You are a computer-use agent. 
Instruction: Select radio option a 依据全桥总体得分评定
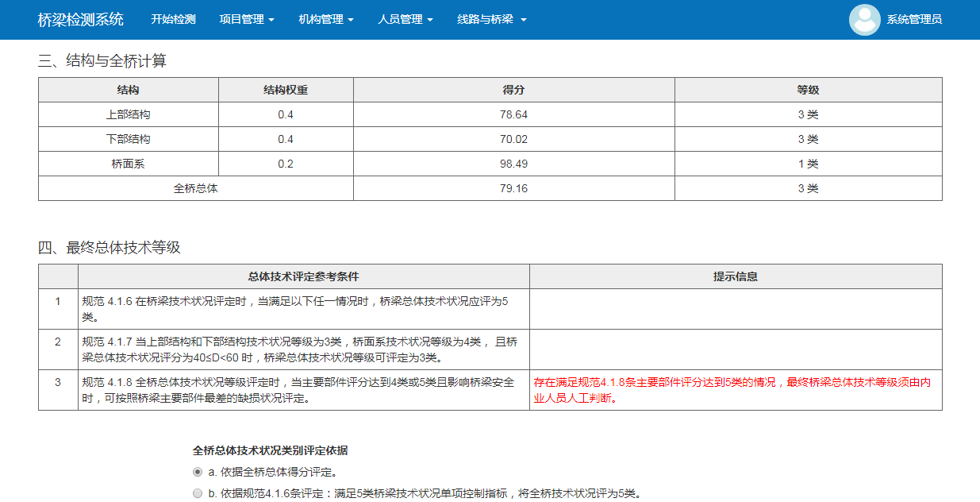tap(198, 473)
